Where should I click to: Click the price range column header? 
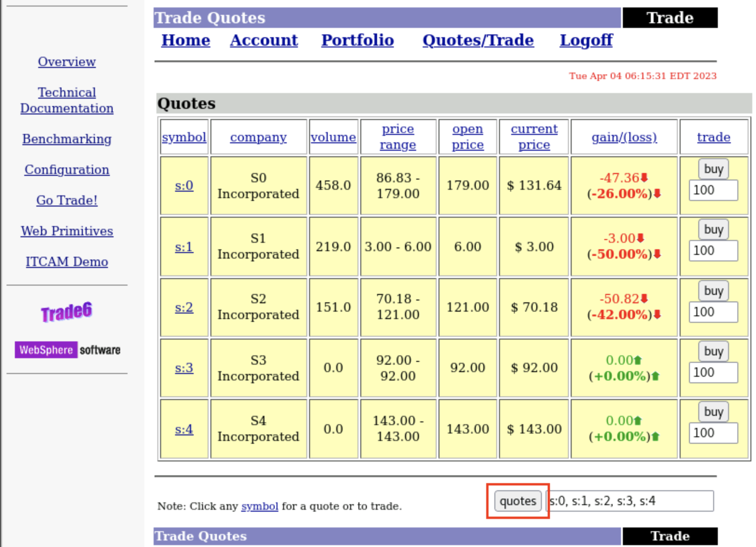pos(398,137)
